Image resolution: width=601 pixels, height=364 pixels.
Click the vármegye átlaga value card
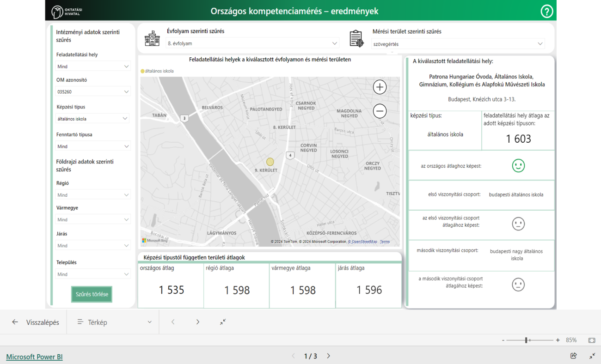pos(303,285)
